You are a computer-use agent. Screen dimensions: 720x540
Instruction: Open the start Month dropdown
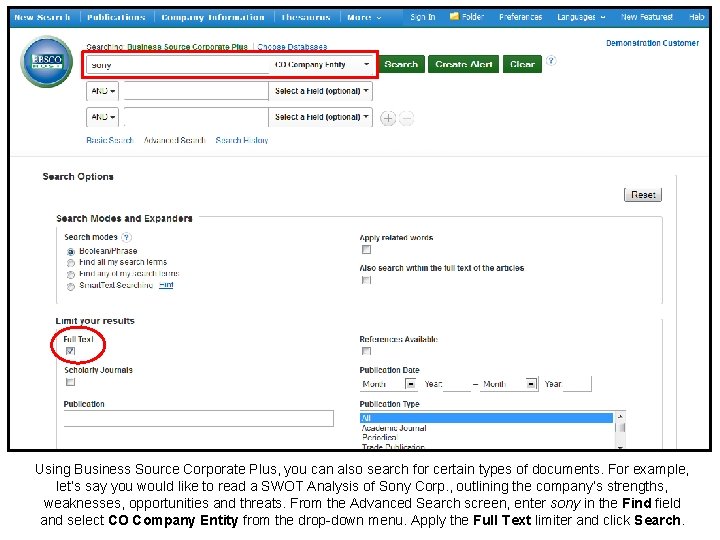[388, 384]
